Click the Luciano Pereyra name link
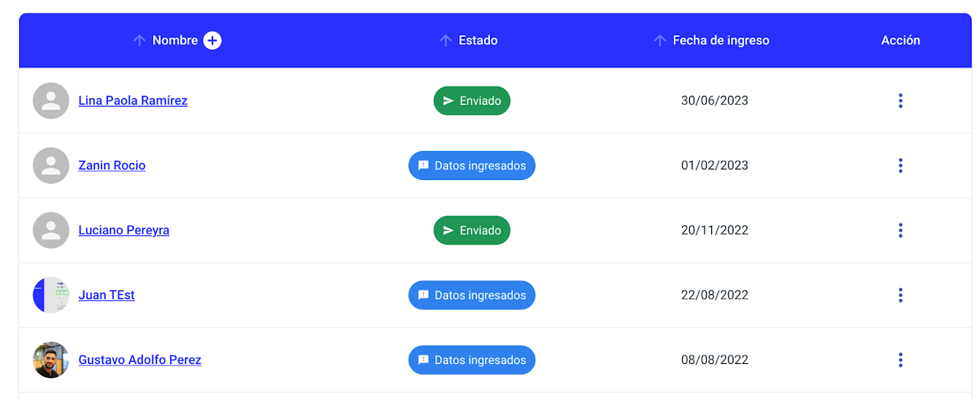980x400 pixels. 124,230
